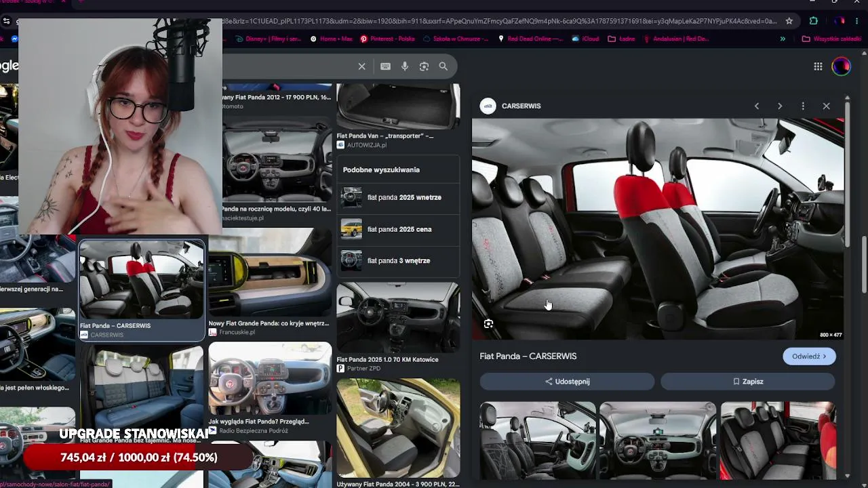The image size is (868, 488).
Task: Open the Disney+ bookmark
Action: pos(269,39)
